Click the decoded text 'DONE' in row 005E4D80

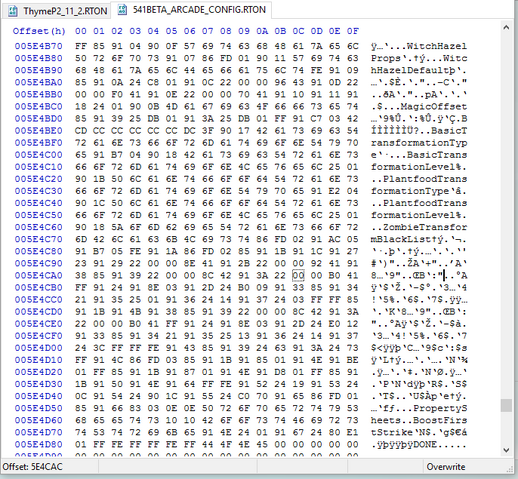coord(425,444)
